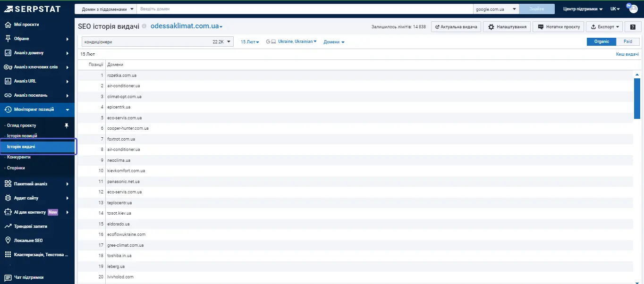Open the Домени view dropdown
The height and width of the screenshot is (284, 644).
point(334,42)
